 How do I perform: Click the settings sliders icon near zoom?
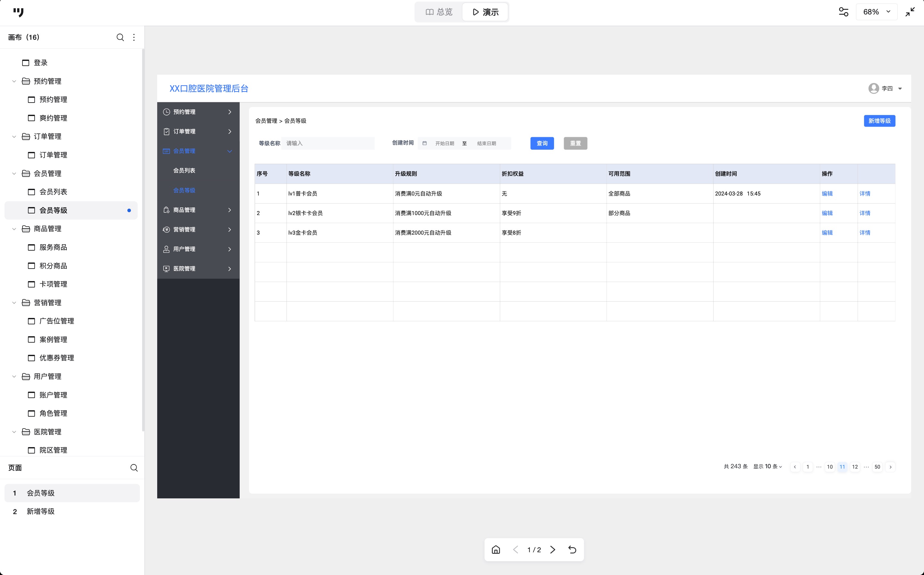coord(843,12)
